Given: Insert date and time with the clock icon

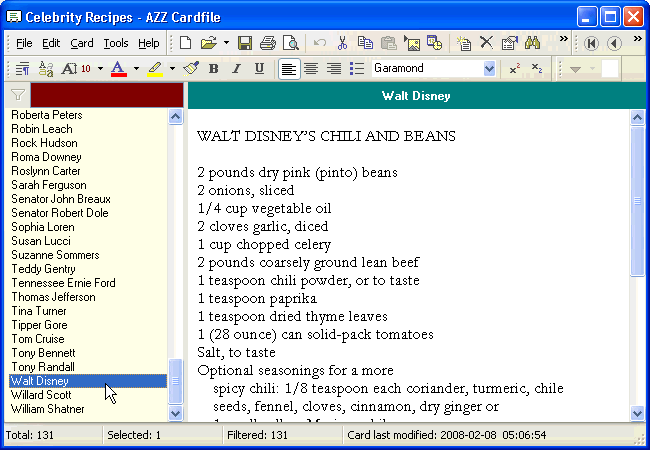Looking at the screenshot, I should (x=435, y=43).
